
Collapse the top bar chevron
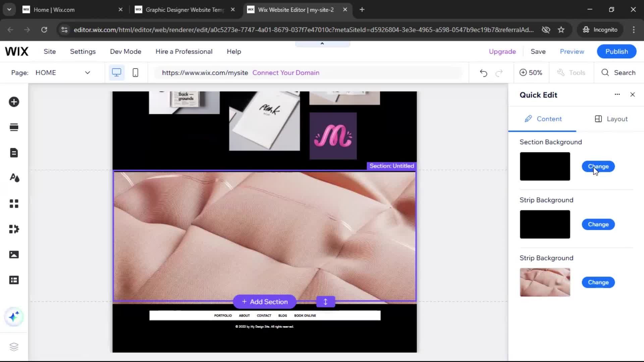pos(322,44)
